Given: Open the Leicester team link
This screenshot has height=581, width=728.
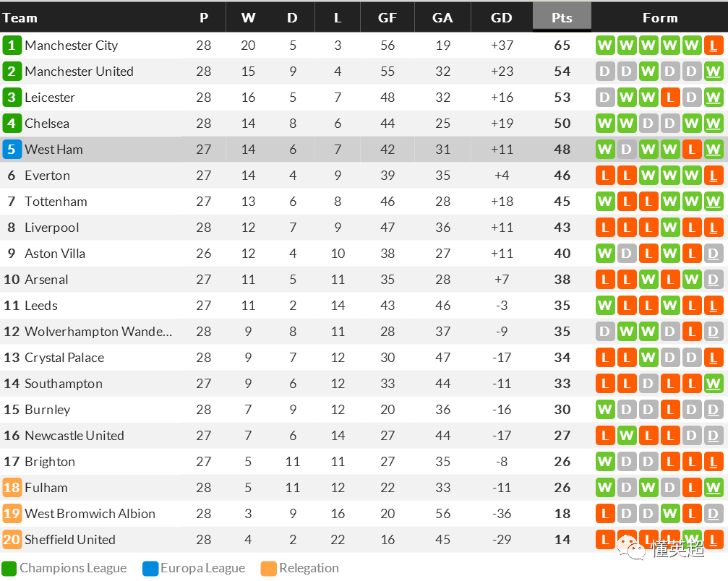Looking at the screenshot, I should point(50,98).
